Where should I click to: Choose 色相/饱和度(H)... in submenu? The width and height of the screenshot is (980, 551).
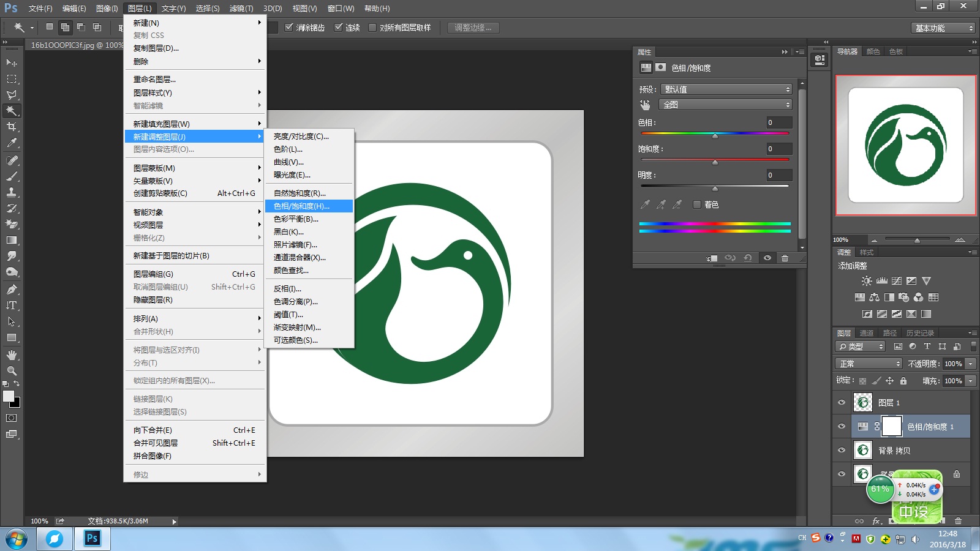click(309, 206)
